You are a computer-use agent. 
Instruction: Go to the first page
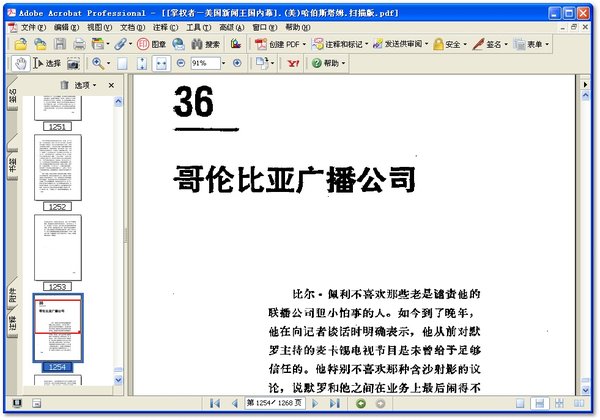coord(215,403)
